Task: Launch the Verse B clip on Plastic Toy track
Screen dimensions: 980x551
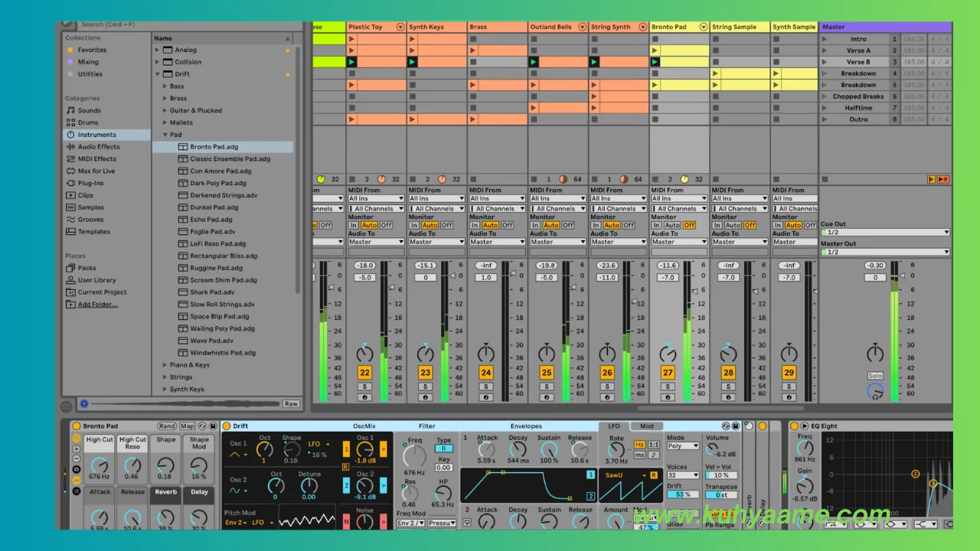Action: [351, 62]
